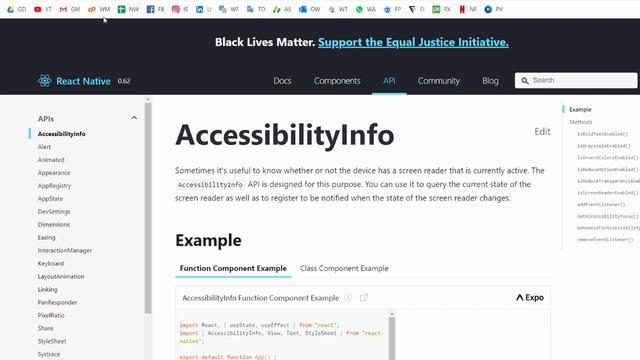Viewport: 640px width, 360px height.
Task: Open AppState in the sidebar
Action: [x=50, y=198]
